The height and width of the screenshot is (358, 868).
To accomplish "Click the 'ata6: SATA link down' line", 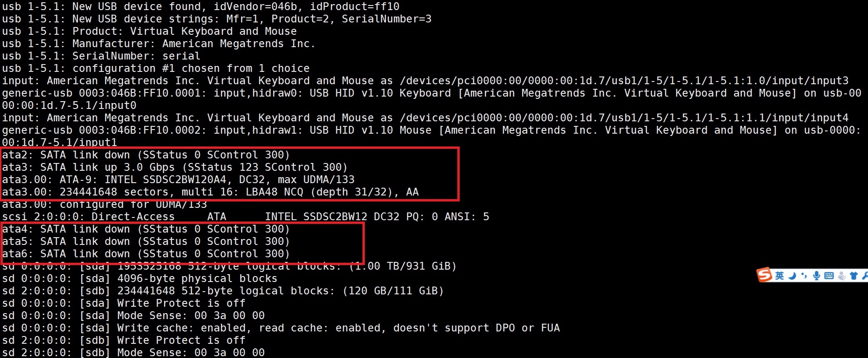I will [146, 254].
